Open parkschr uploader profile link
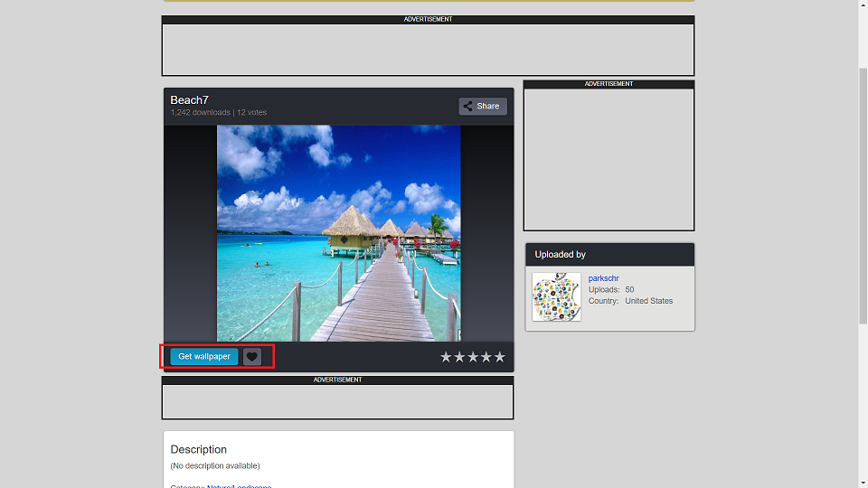The image size is (868, 488). pyautogui.click(x=603, y=278)
